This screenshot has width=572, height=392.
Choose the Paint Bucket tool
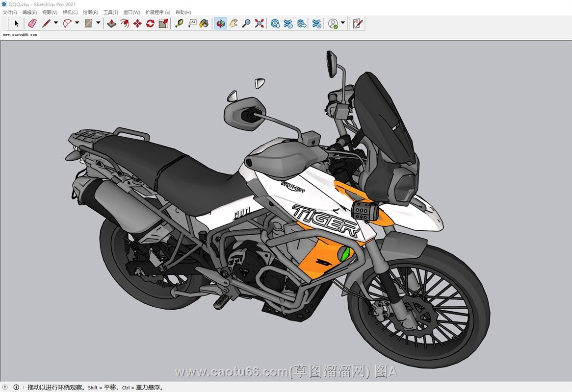click(204, 24)
